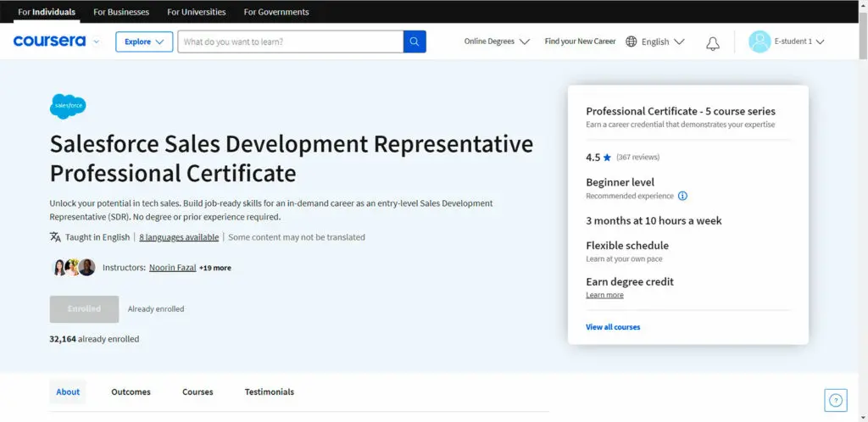
Task: Click the Recommended experience info icon
Action: click(x=682, y=196)
